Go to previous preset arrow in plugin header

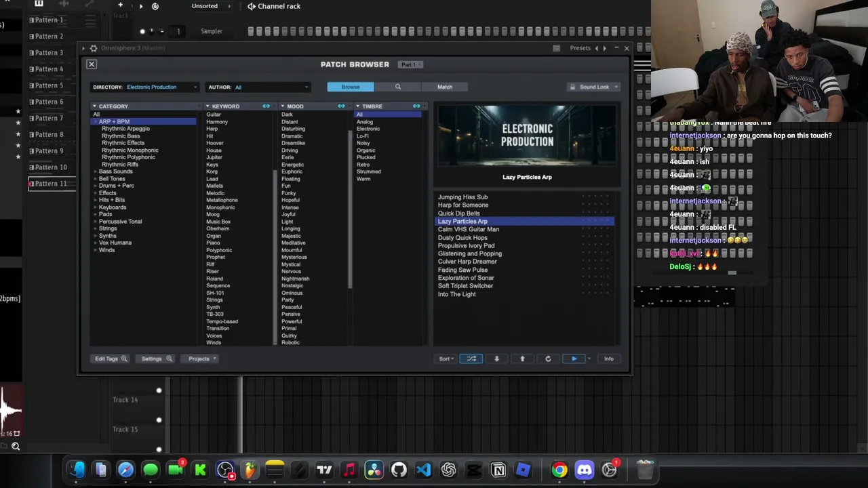point(597,48)
